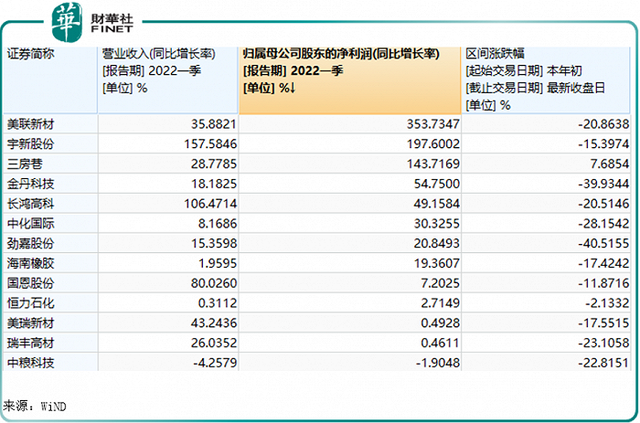Select the 美联新材 row name
640x423 pixels.
(31, 124)
